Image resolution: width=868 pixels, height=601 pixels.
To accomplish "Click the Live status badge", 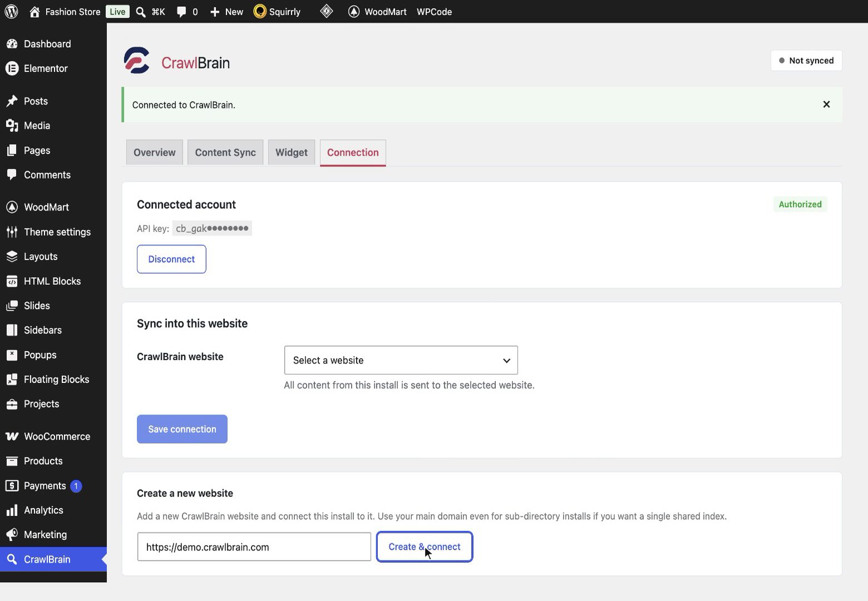I will coord(117,12).
